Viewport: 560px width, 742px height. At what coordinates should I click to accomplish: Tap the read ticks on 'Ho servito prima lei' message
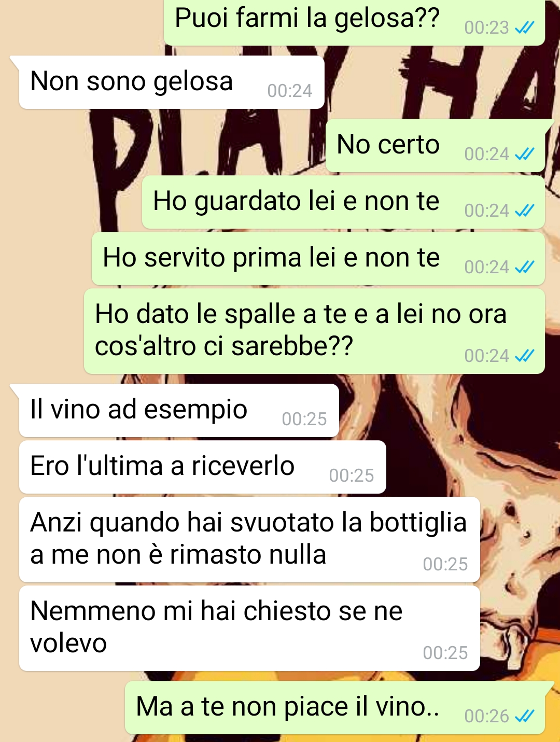coord(524,267)
